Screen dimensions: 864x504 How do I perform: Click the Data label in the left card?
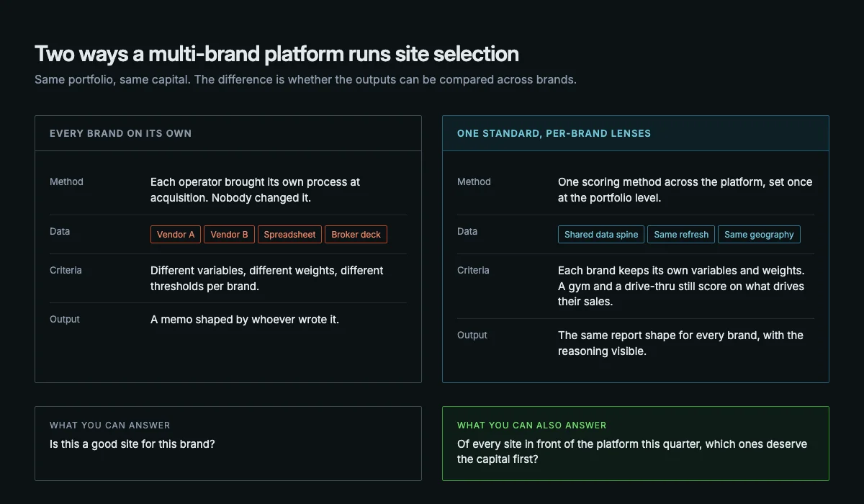click(x=60, y=232)
